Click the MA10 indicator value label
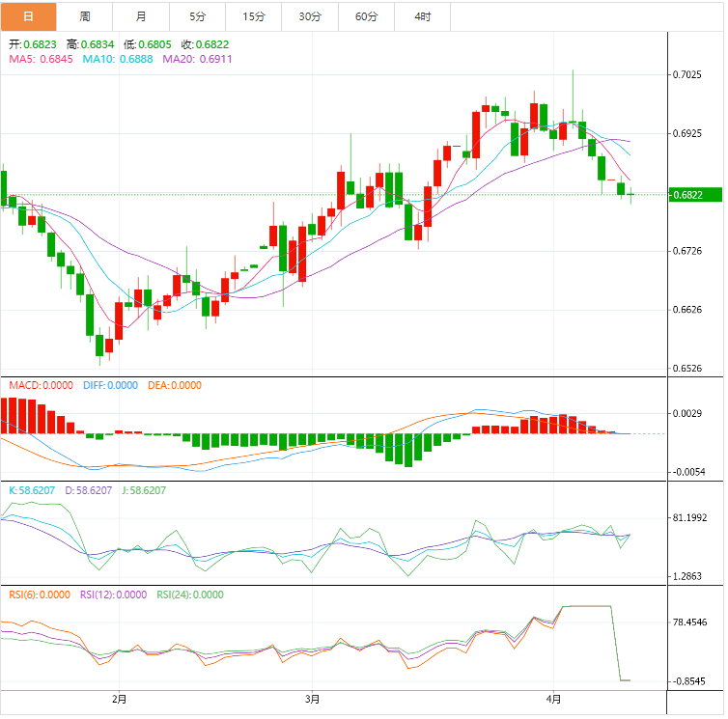 pos(118,59)
